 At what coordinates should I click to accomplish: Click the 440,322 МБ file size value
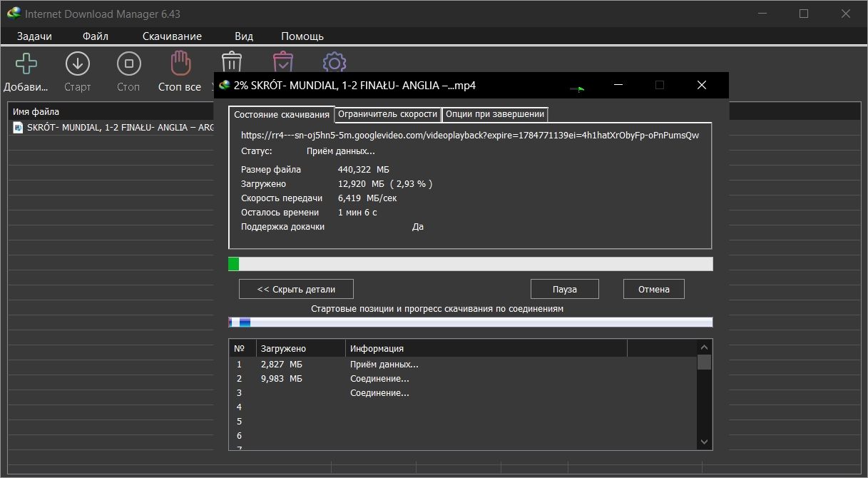point(364,170)
